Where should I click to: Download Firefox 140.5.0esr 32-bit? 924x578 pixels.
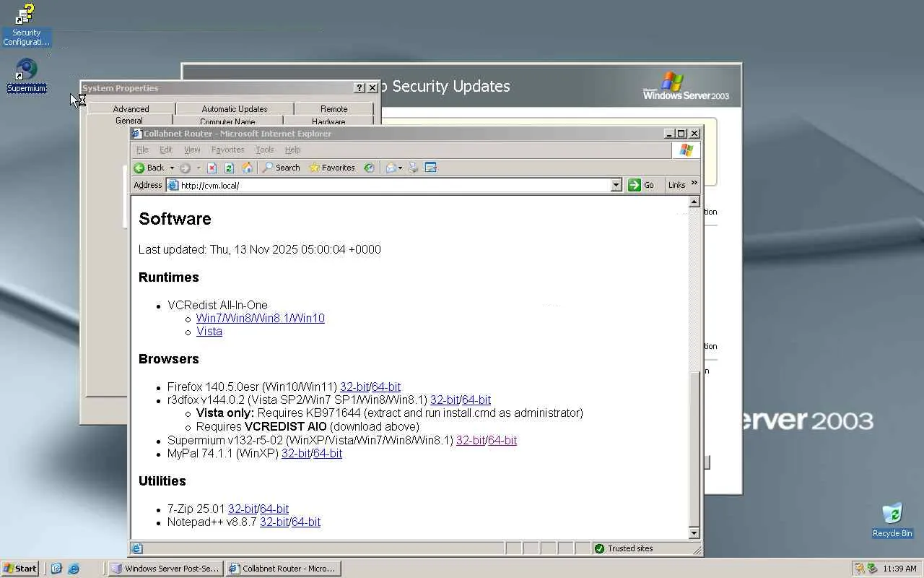tap(354, 387)
